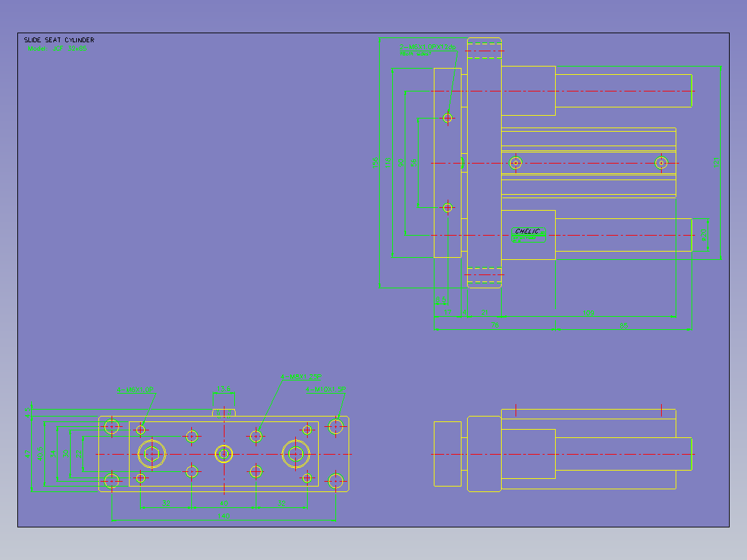The width and height of the screenshot is (747, 560).
Task: Select the center port circle in plate view
Action: tap(223, 454)
